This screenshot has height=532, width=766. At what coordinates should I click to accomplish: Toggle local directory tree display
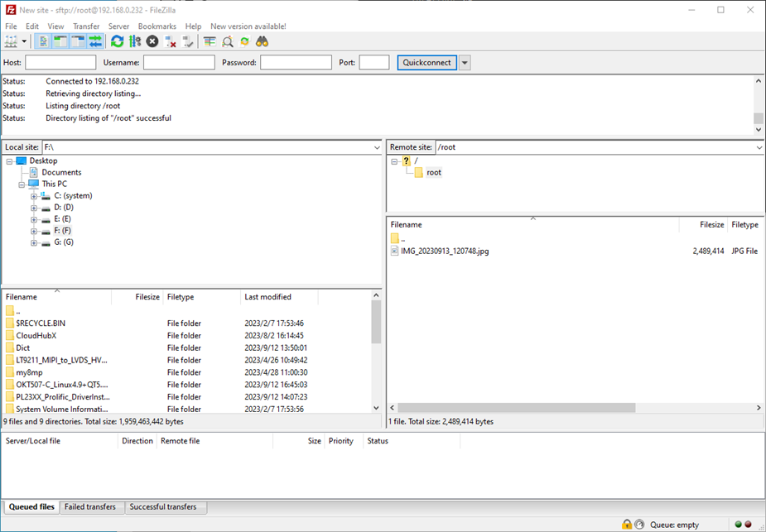point(60,41)
